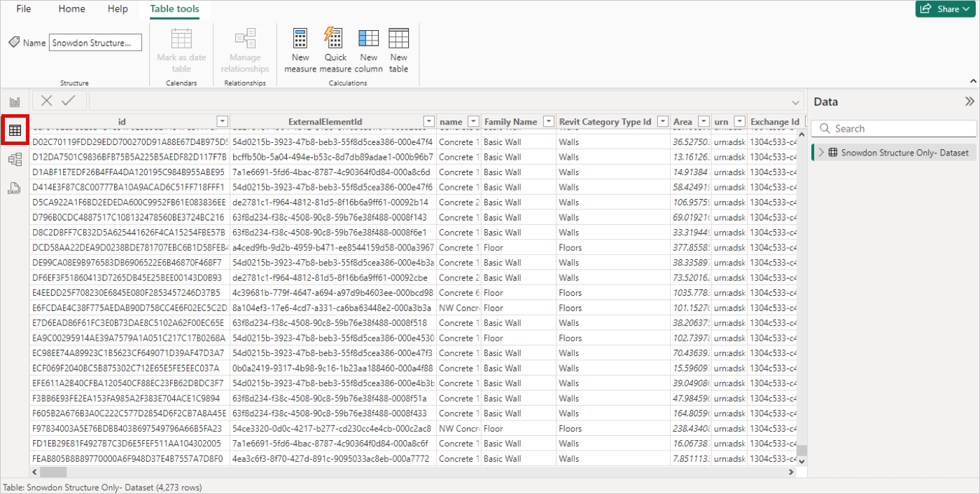Click Area cell value 238.4340
This screenshot has width=980, height=494.
(691, 428)
